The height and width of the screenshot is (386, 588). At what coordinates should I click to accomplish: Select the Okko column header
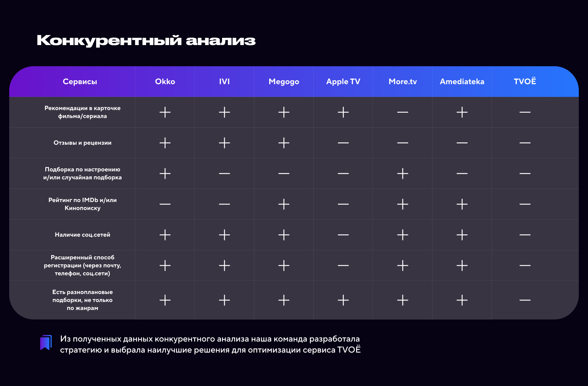pos(165,82)
